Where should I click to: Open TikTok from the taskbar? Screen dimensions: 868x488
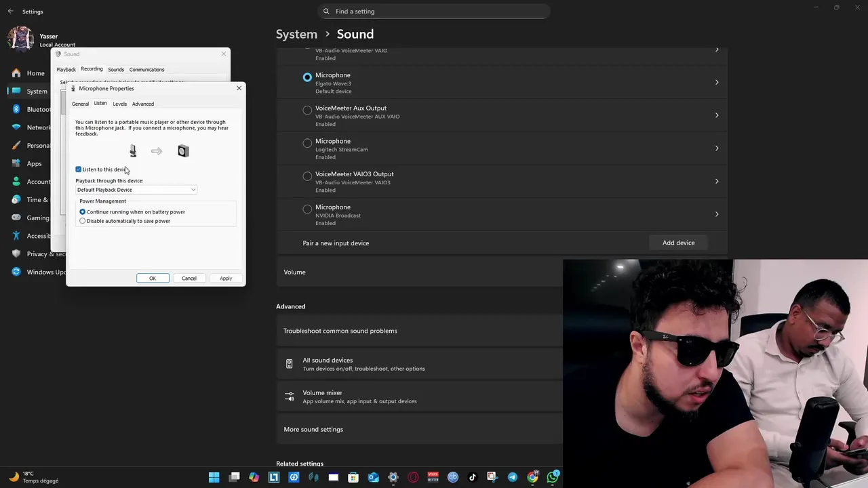473,477
